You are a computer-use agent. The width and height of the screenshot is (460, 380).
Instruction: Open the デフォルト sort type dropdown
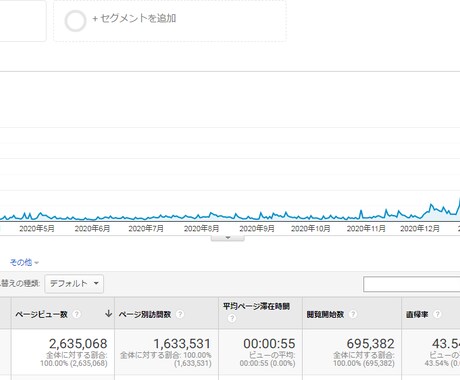click(x=74, y=284)
